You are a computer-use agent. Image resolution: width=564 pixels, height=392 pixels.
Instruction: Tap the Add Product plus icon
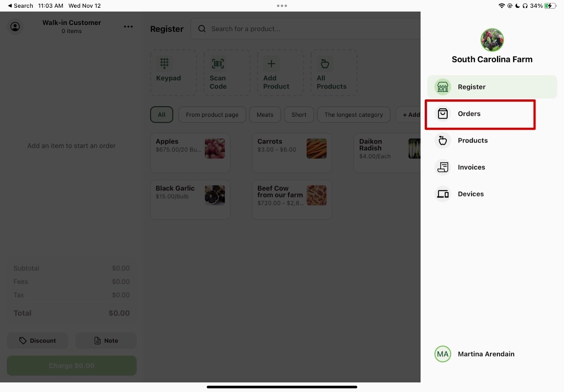click(x=271, y=64)
